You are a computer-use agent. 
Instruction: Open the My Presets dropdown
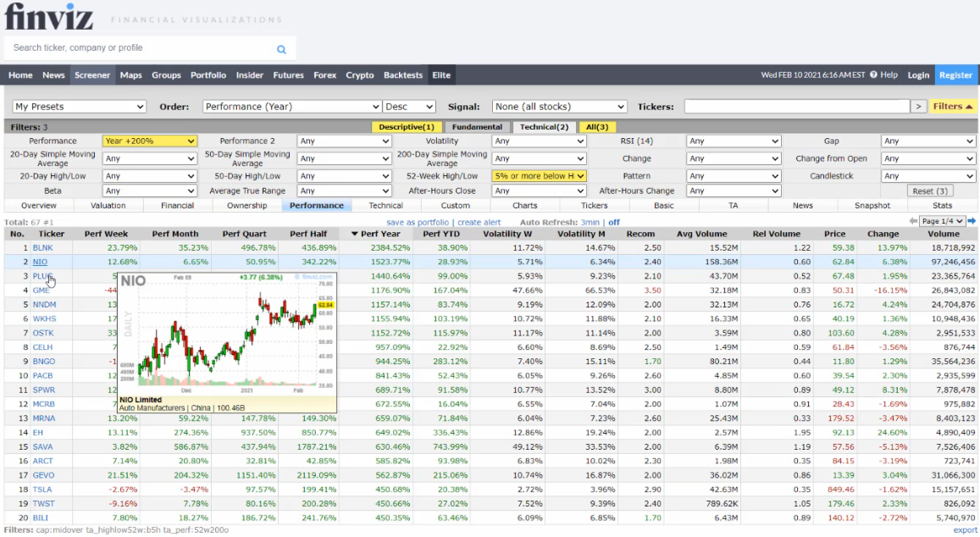[80, 107]
